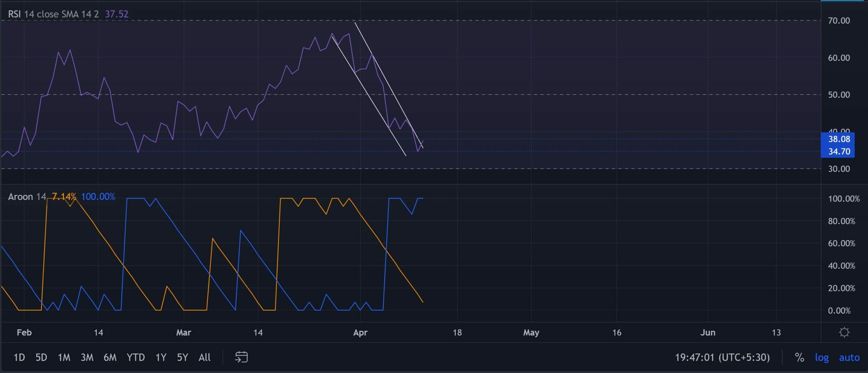Click the Aroon 14 indicator legend
The width and height of the screenshot is (868, 373).
(27, 197)
